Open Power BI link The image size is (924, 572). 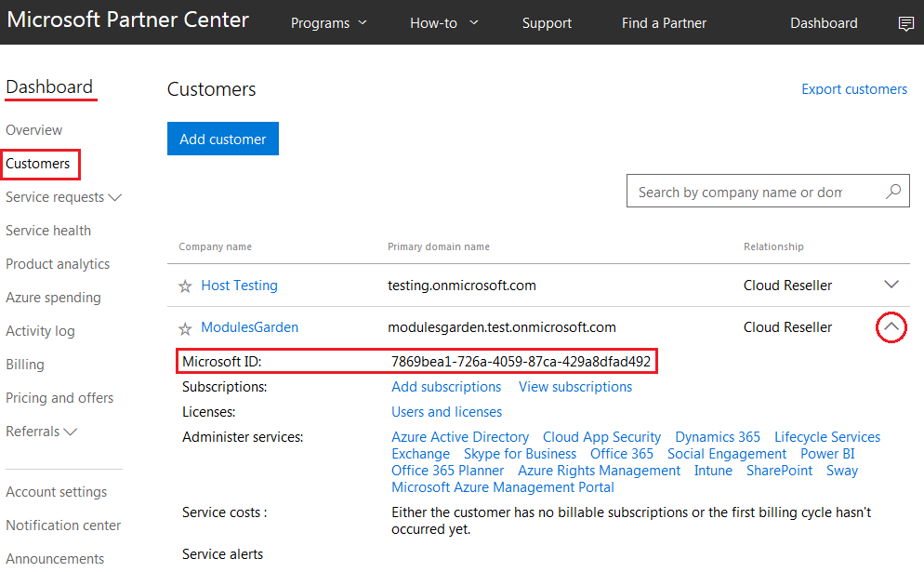coord(827,454)
